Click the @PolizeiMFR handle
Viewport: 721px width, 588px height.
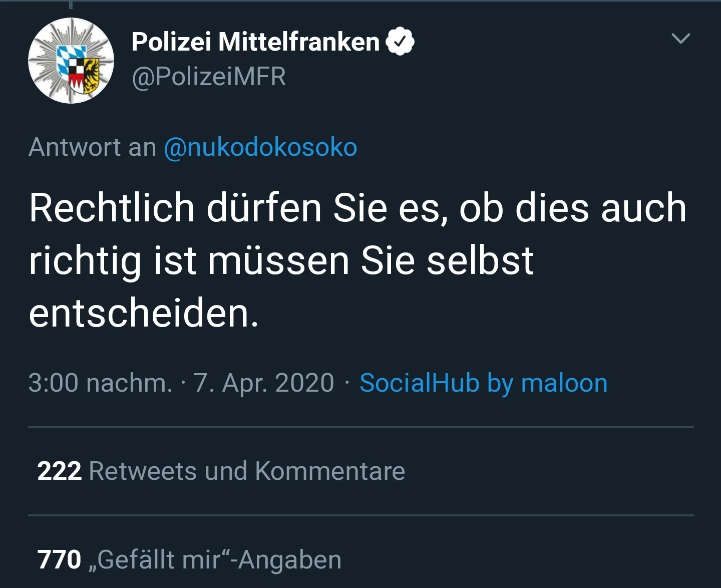click(x=209, y=77)
